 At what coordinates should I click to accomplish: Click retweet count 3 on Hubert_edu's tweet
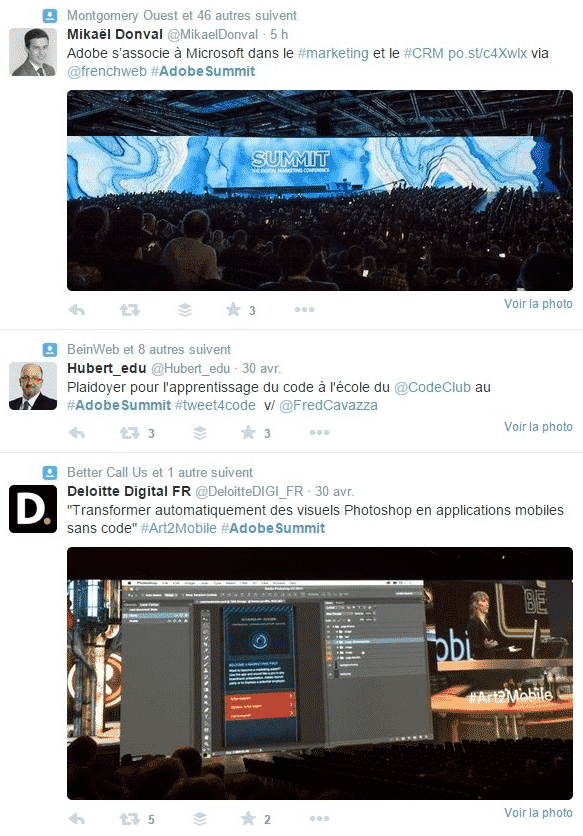pos(151,433)
